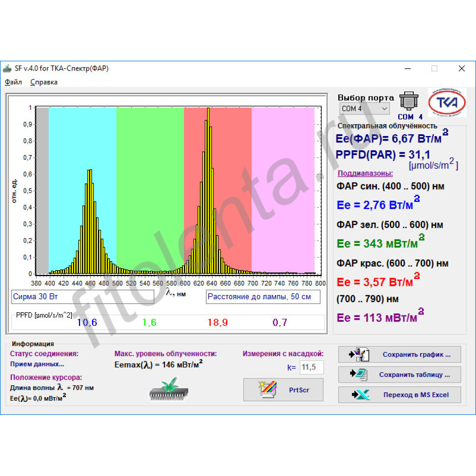
Task: Click the Расстояние до лампы field
Action: click(x=263, y=297)
